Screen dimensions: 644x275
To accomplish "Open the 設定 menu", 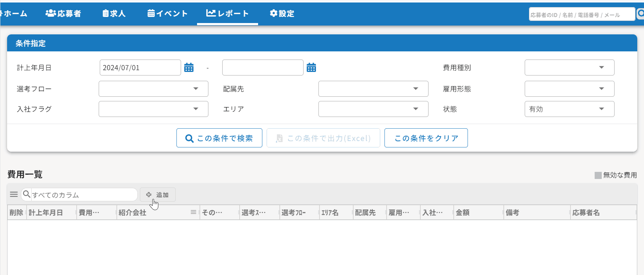I will click(282, 13).
